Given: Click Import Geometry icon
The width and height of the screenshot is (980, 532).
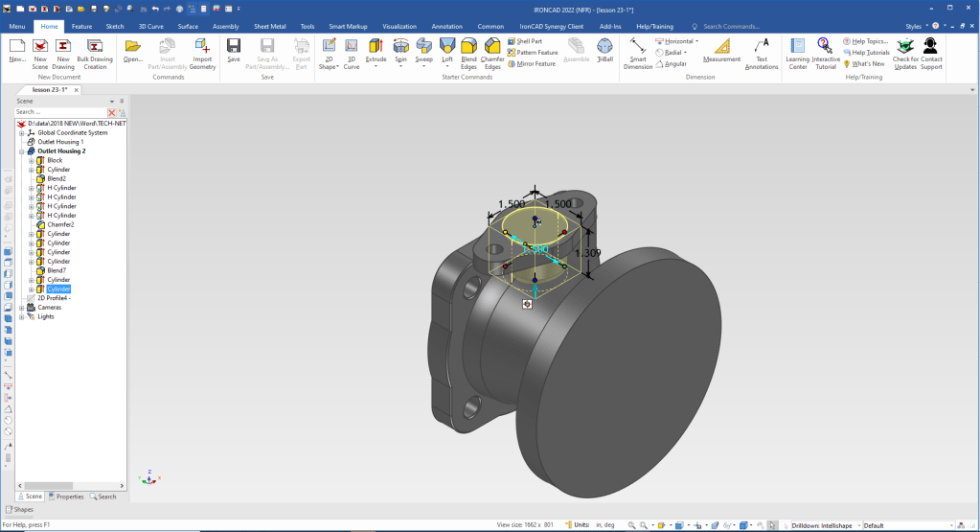Looking at the screenshot, I should pyautogui.click(x=202, y=46).
